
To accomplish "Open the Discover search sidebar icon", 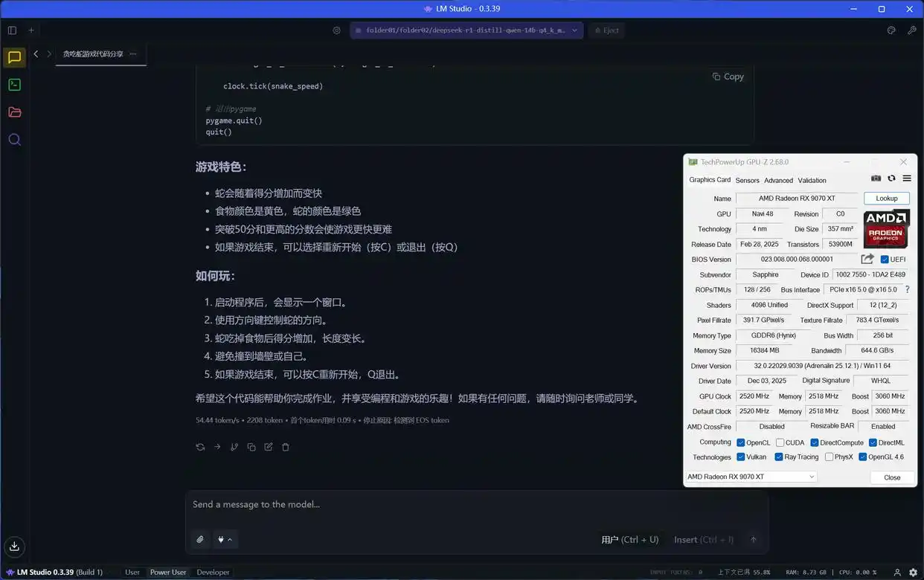I will [15, 139].
